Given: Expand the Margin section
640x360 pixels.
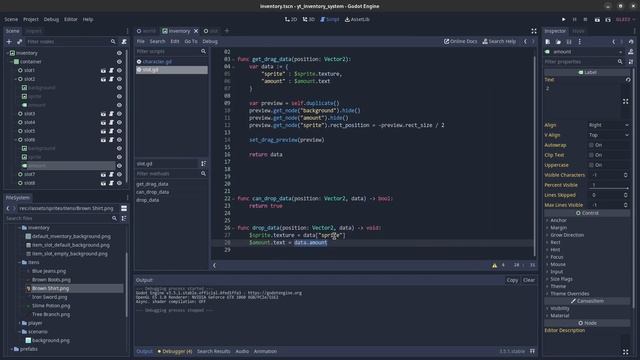Looking at the screenshot, I should click(x=558, y=228).
